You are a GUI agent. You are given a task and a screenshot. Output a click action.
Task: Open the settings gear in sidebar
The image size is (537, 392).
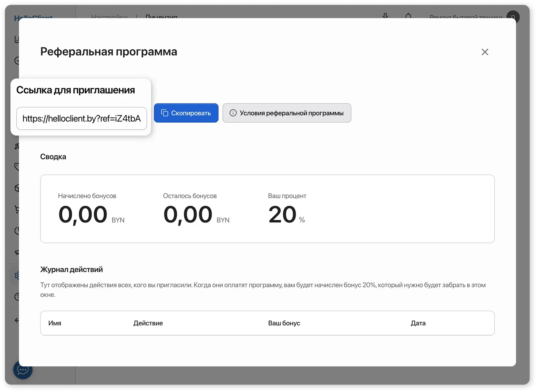point(16,275)
